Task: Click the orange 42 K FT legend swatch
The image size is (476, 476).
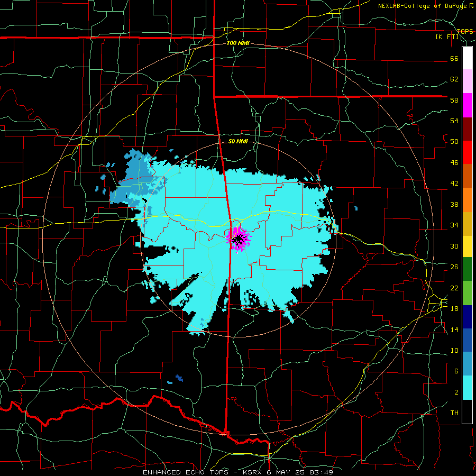Action: (x=467, y=200)
